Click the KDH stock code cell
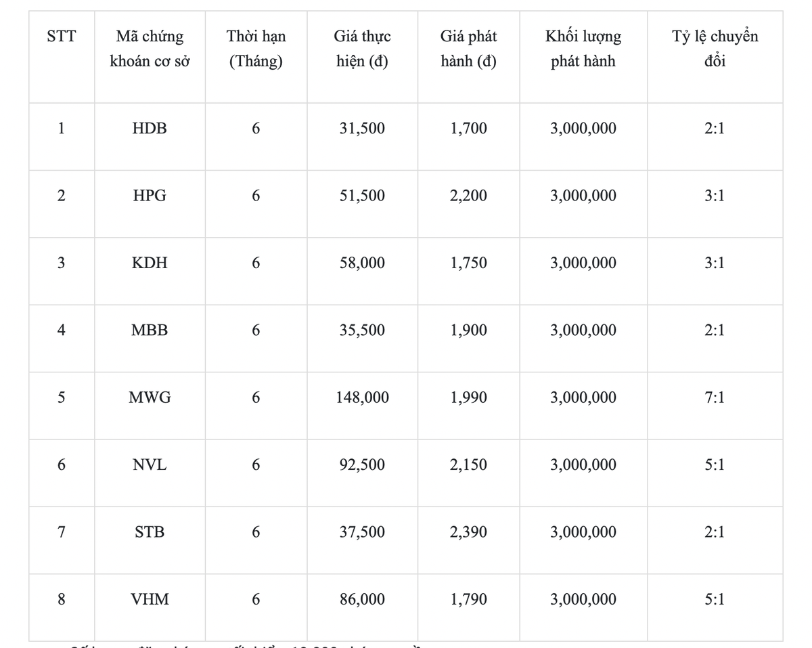Viewport: 812px width, 648px height. coord(150,263)
